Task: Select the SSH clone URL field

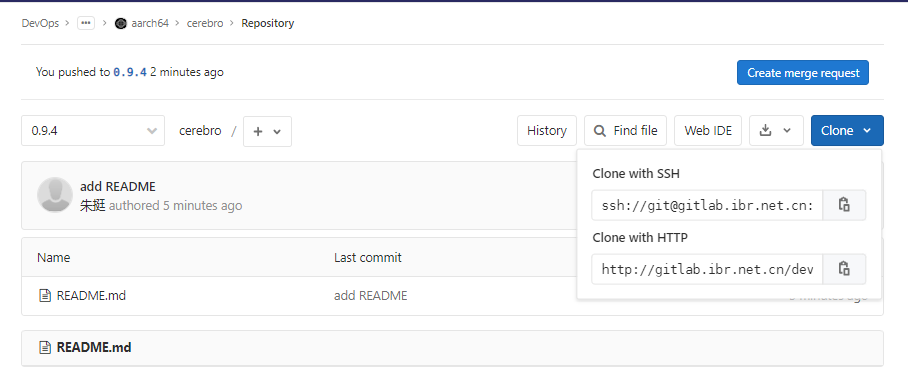Action: (x=707, y=205)
